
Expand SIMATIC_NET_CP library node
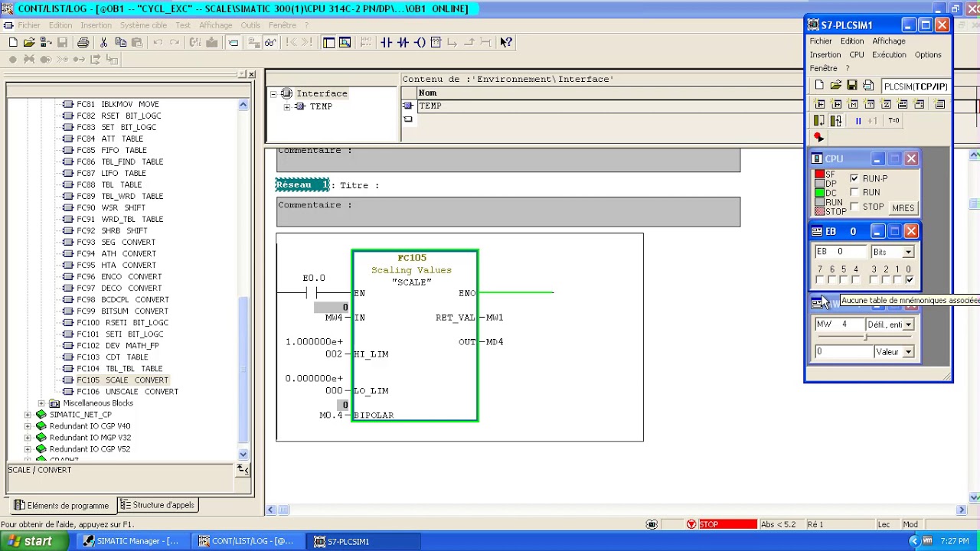point(28,415)
